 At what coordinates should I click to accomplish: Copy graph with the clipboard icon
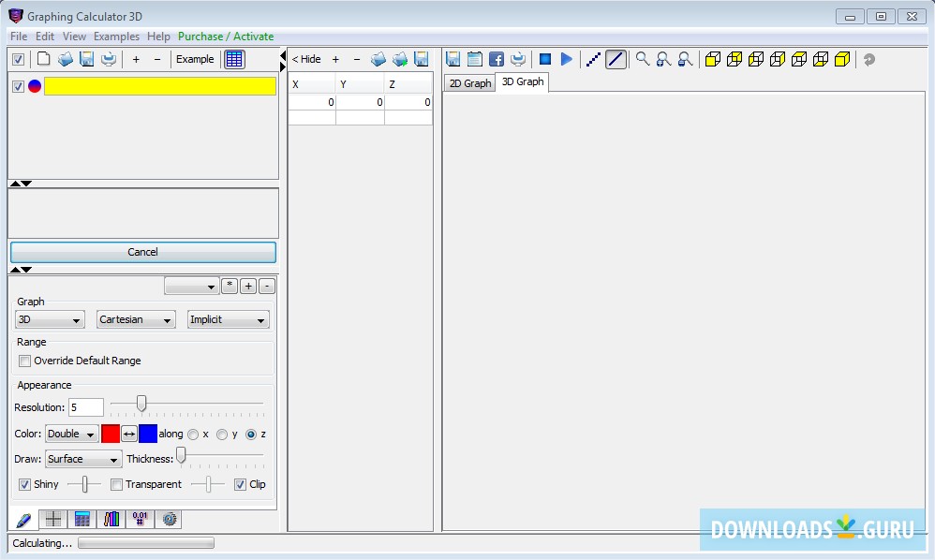475,59
